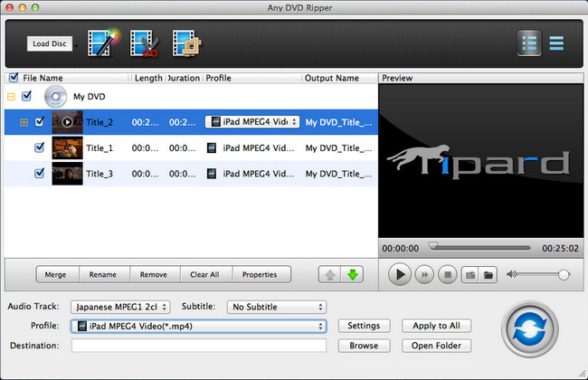The width and height of the screenshot is (588, 380).
Task: Click the preview seek slider handle
Action: [x=433, y=246]
